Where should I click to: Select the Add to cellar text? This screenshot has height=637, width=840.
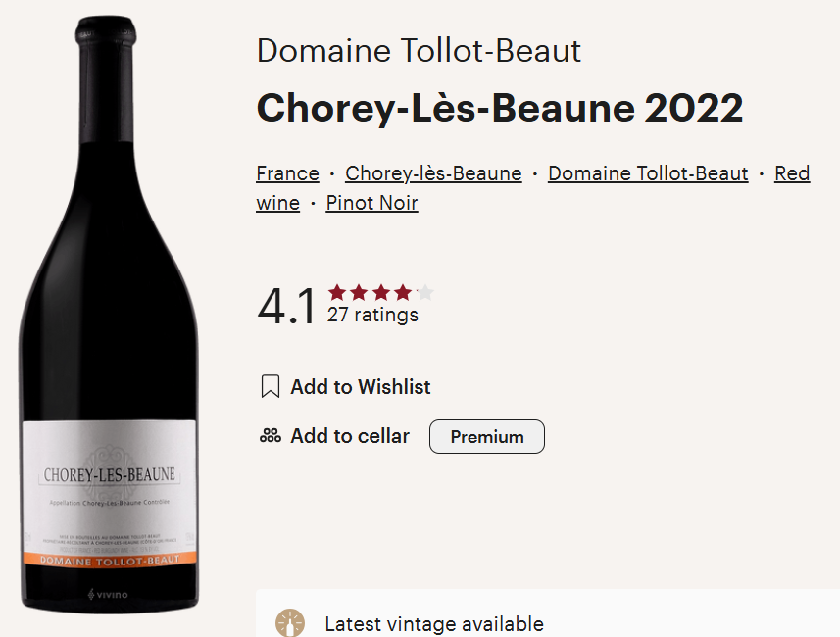pos(350,436)
